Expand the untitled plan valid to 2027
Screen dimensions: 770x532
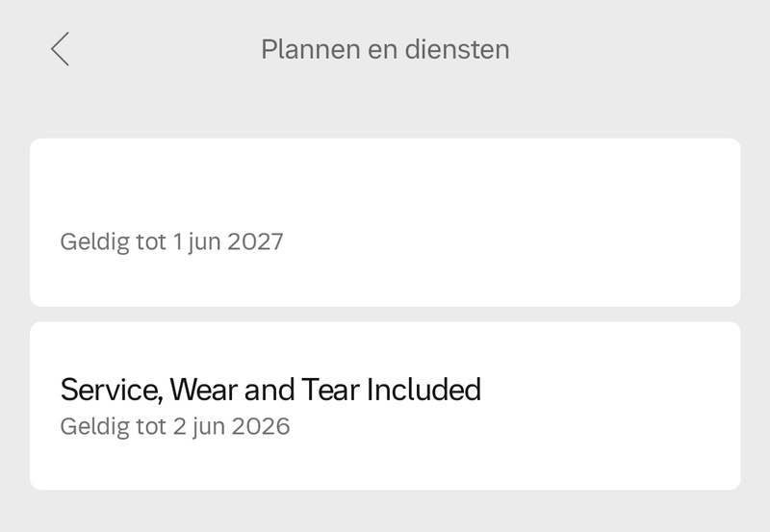[385, 222]
